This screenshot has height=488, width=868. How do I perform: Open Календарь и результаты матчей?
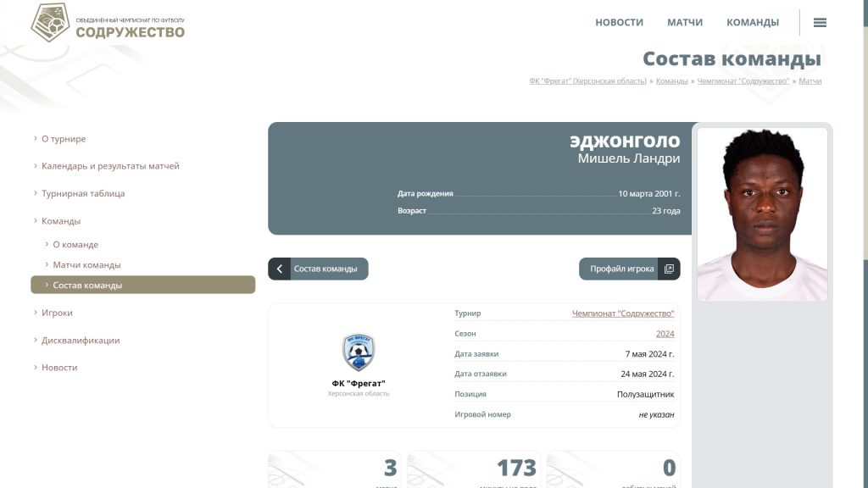point(110,166)
